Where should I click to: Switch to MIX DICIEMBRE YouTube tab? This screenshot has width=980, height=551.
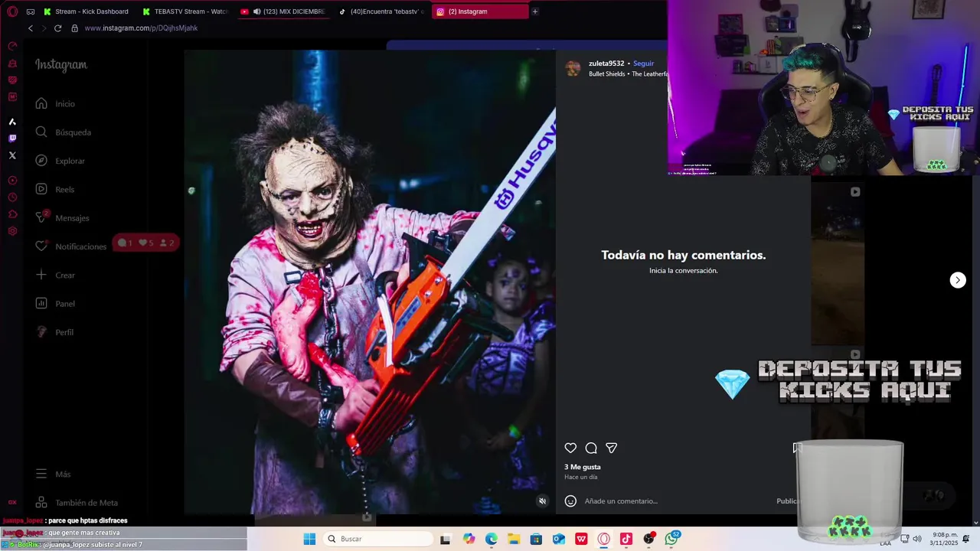283,11
